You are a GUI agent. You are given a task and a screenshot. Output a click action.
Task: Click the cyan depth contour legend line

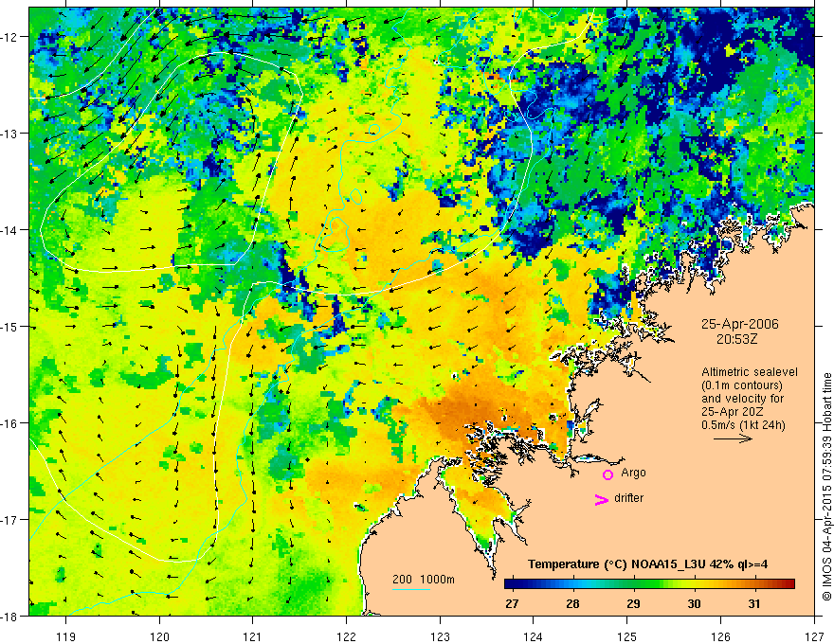(410, 589)
